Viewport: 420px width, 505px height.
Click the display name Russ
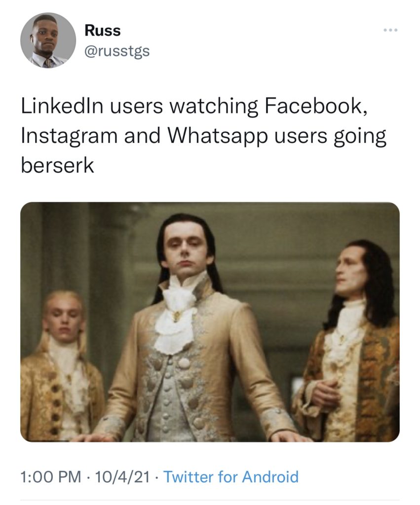[x=103, y=31]
